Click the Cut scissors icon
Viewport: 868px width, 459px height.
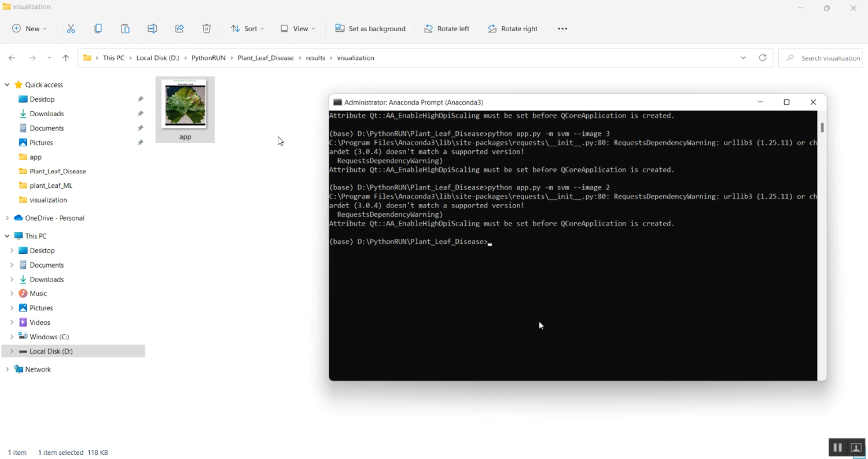(71, 28)
